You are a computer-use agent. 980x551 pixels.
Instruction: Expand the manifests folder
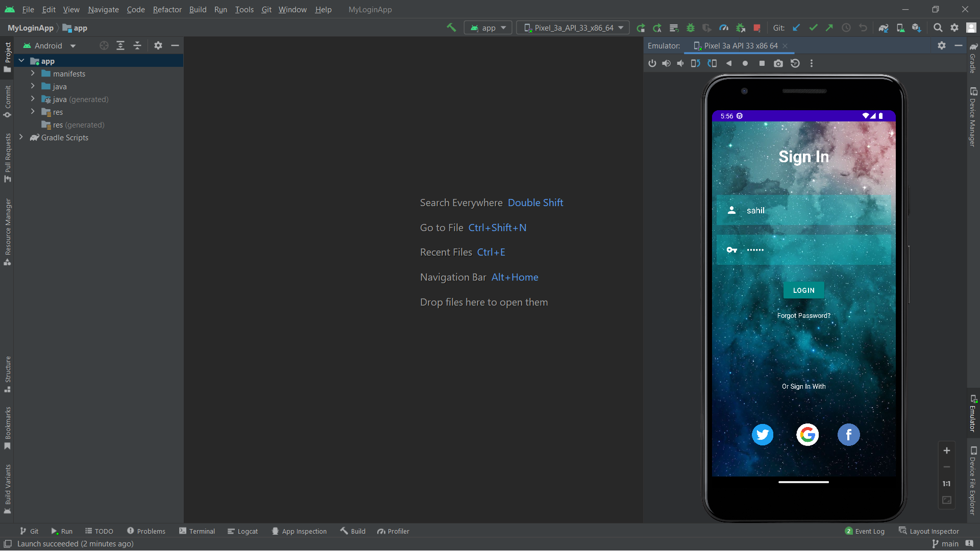coord(33,73)
